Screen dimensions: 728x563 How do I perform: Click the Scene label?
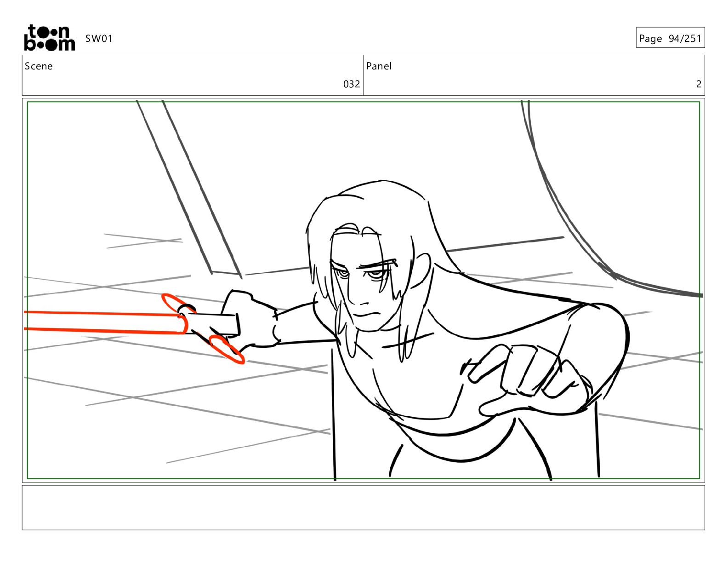coord(39,66)
